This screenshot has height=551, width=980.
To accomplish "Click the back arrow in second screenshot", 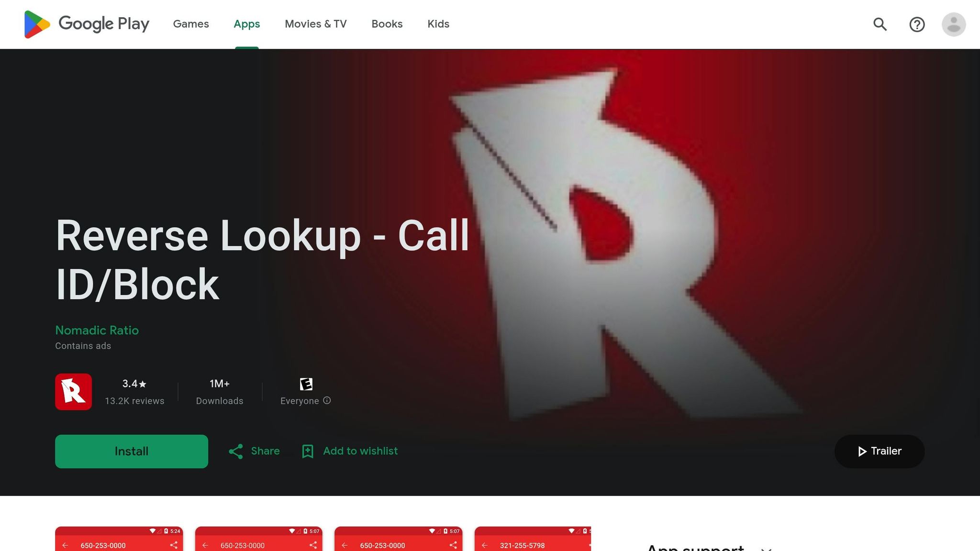I will click(205, 545).
